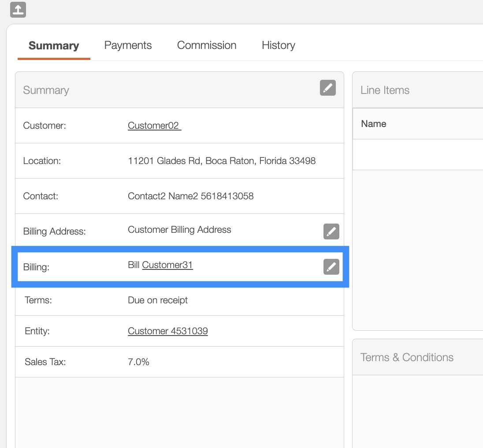Go to the Commission tab
This screenshot has width=483, height=448.
click(207, 45)
